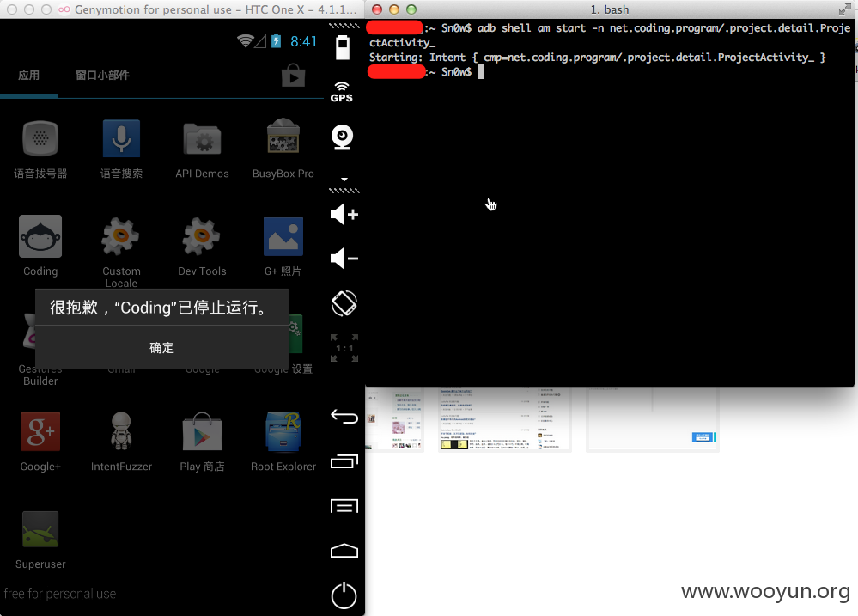The image size is (858, 616).
Task: Open the Genymotion webcam widget
Action: pyautogui.click(x=343, y=137)
